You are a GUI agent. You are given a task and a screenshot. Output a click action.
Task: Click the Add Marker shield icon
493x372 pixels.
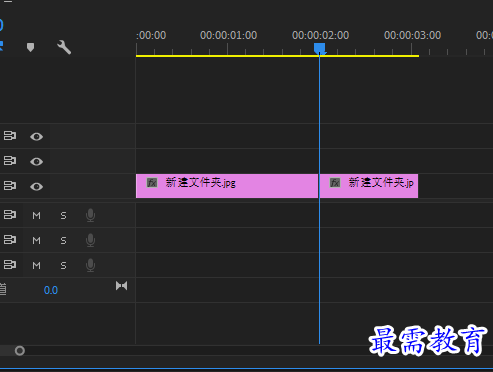pos(30,47)
